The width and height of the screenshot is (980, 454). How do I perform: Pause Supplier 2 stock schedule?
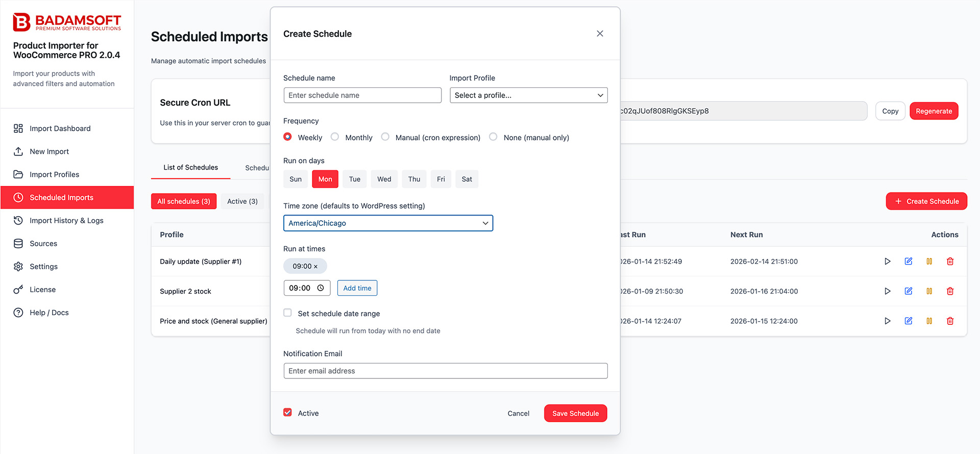(929, 291)
